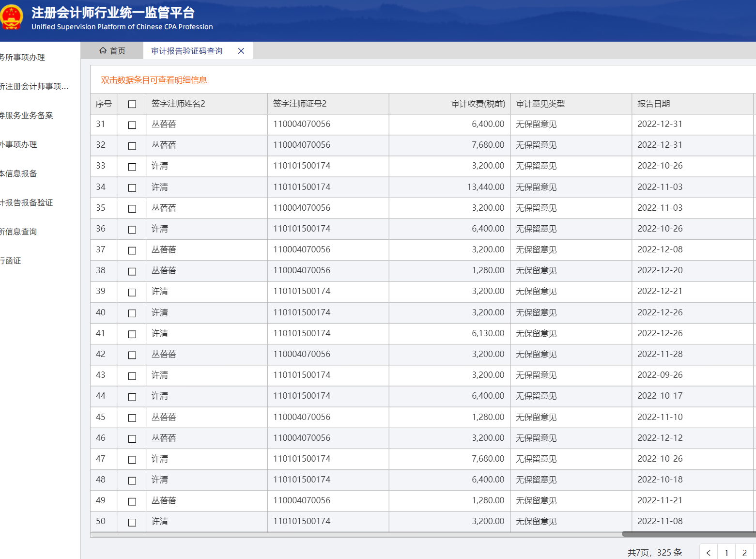The width and height of the screenshot is (756, 559).
Task: Open the 务所事项办理 sidebar menu
Action: pos(22,57)
